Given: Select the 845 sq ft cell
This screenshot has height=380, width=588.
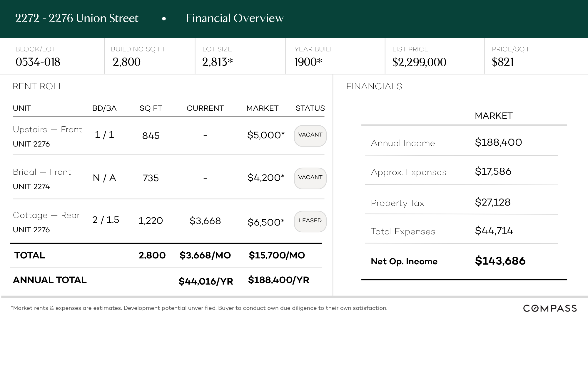Looking at the screenshot, I should click(151, 136).
